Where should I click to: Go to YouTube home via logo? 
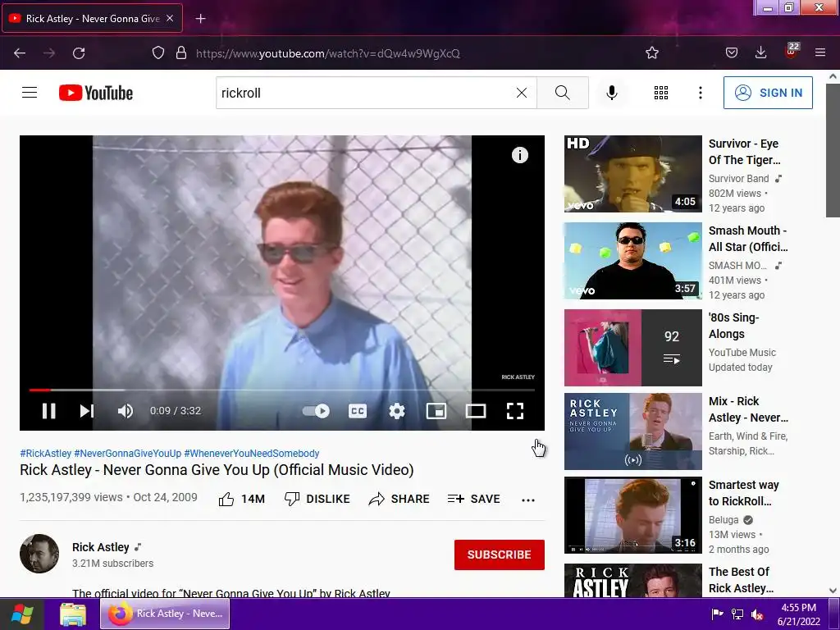coord(96,93)
